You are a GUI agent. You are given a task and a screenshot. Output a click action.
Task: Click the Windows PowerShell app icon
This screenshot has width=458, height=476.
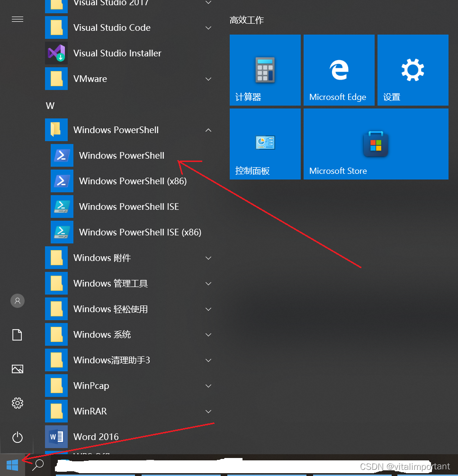pos(62,155)
